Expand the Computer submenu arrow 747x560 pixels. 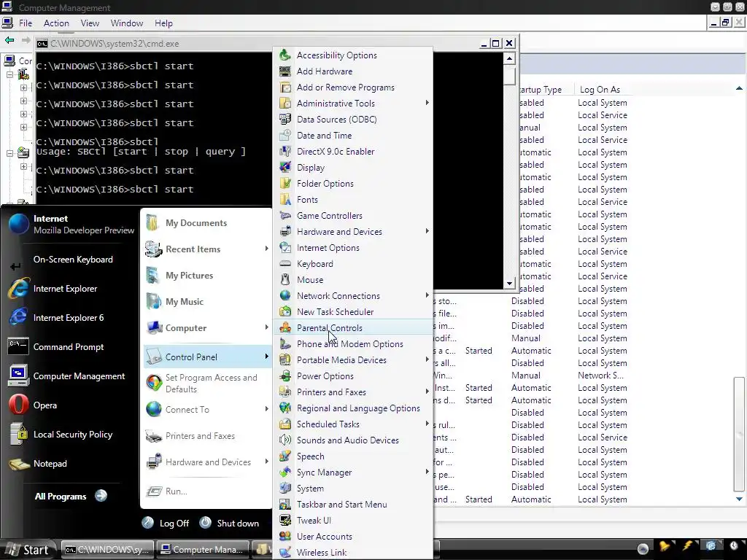(x=266, y=327)
